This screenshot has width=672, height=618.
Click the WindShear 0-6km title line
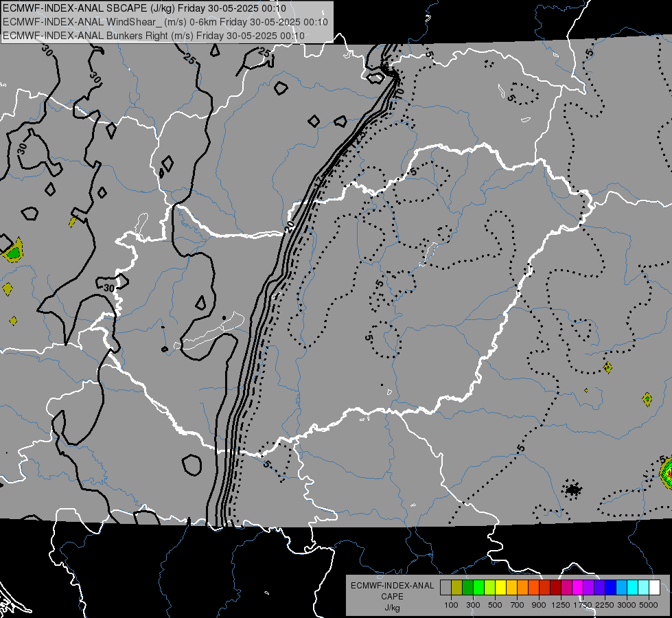[x=165, y=22]
